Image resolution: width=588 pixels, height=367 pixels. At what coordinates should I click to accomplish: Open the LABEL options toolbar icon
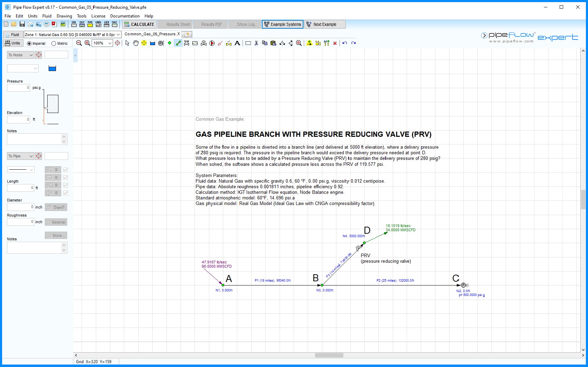(x=98, y=24)
